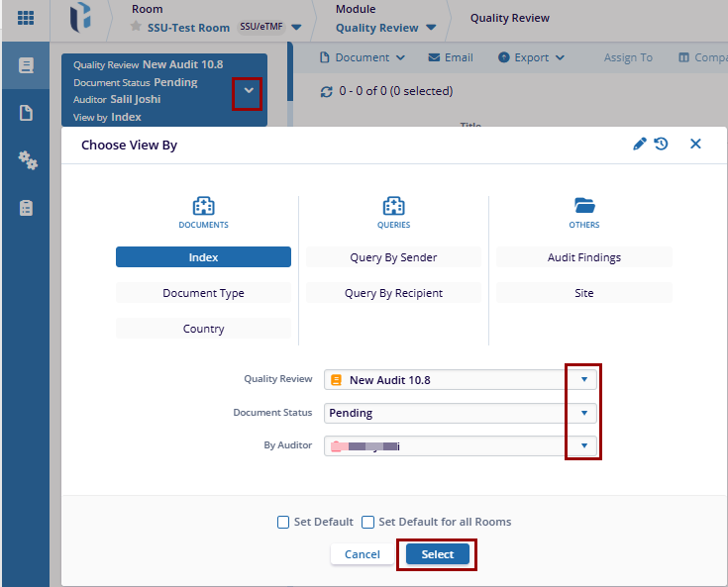Enable the Set Default checkbox
This screenshot has width=728, height=587.
pyautogui.click(x=283, y=522)
